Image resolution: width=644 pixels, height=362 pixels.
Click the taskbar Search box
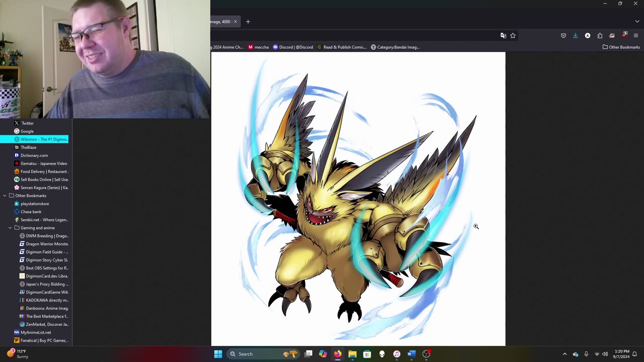pos(264,354)
